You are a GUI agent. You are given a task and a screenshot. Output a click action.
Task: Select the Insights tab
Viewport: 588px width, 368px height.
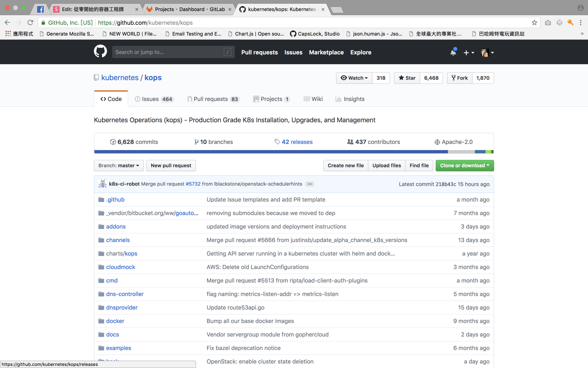click(x=350, y=99)
